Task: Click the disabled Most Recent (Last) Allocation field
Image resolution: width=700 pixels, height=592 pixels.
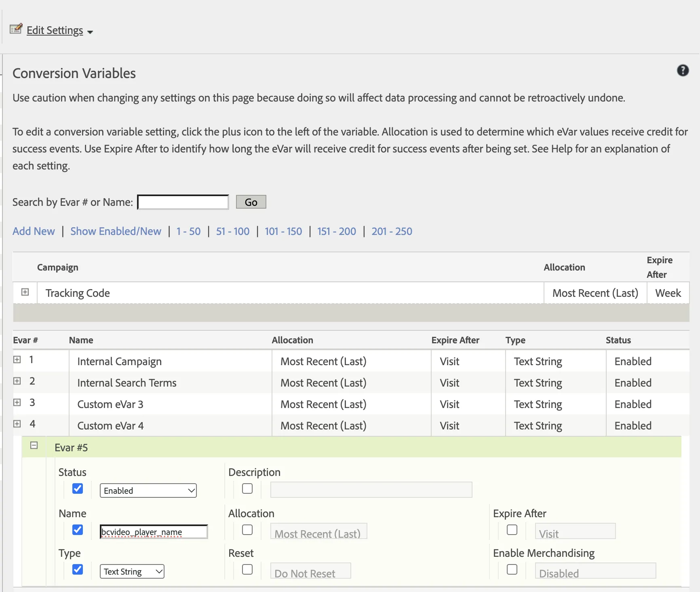Action: click(x=319, y=531)
